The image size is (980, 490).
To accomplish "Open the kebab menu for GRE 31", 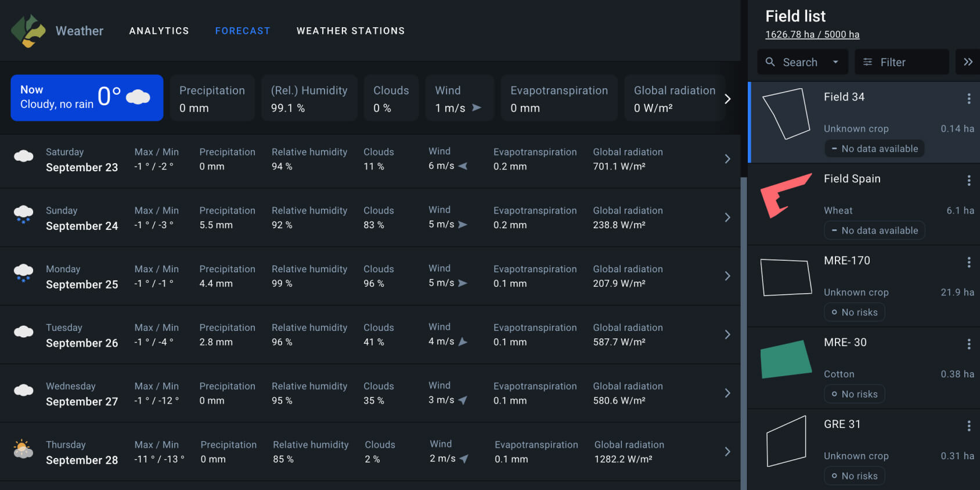I will pyautogui.click(x=968, y=426).
